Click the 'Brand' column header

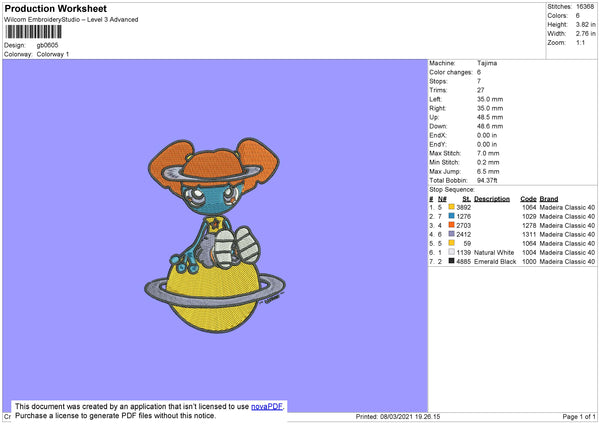549,199
